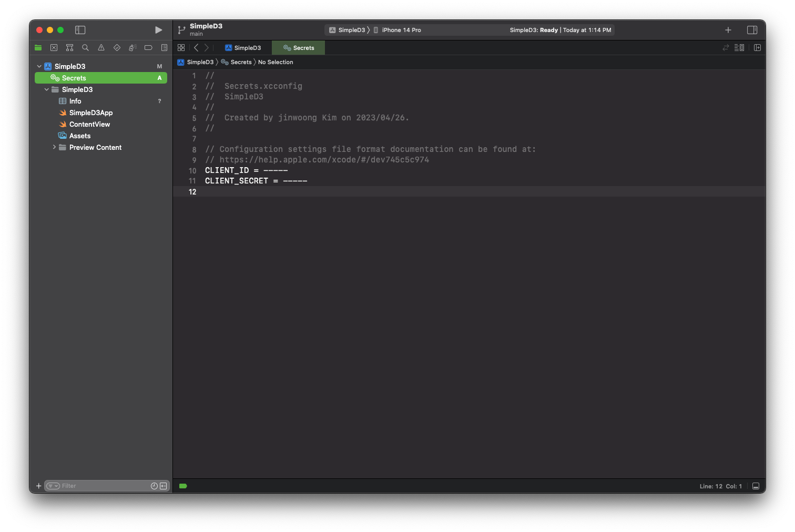The height and width of the screenshot is (532, 795).
Task: Open the editor options menu
Action: (x=739, y=48)
